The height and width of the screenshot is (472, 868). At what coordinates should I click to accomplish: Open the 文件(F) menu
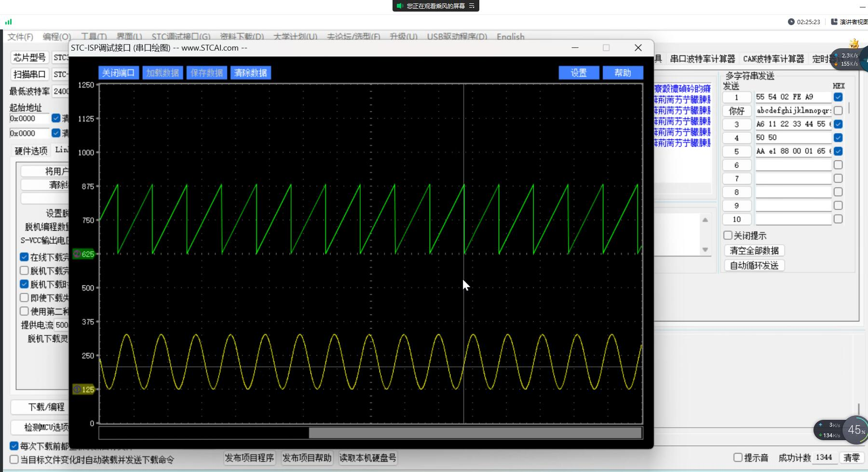pyautogui.click(x=20, y=37)
